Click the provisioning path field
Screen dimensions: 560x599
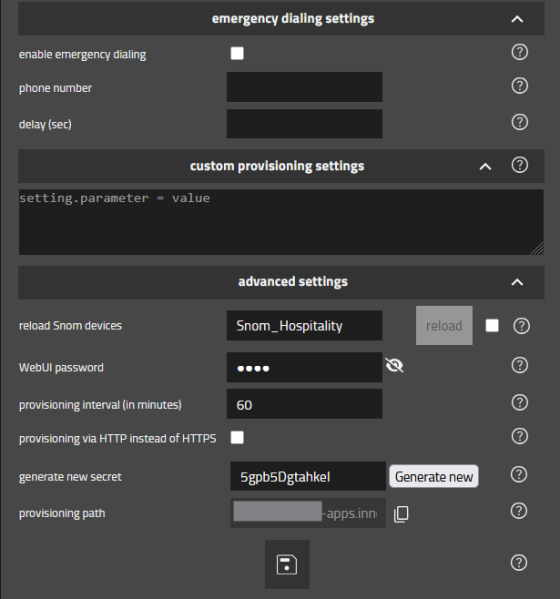click(x=308, y=513)
